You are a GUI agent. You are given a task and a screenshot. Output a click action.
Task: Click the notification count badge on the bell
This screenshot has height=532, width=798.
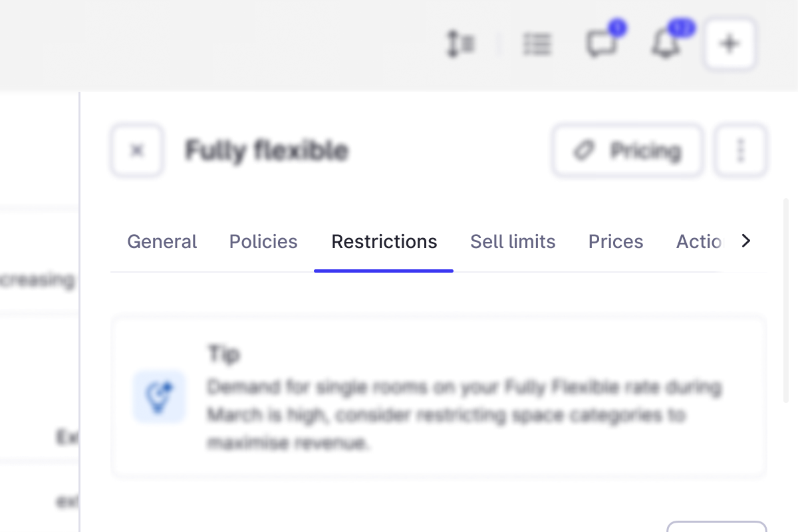(682, 28)
